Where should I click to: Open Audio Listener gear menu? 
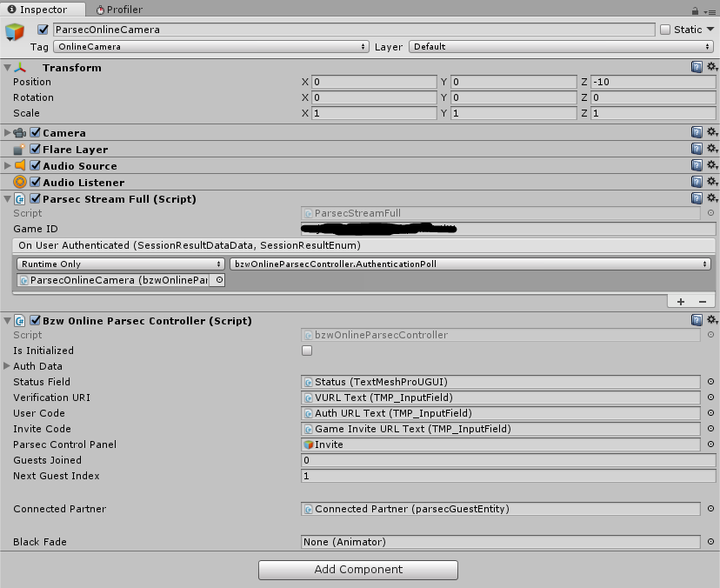point(711,182)
